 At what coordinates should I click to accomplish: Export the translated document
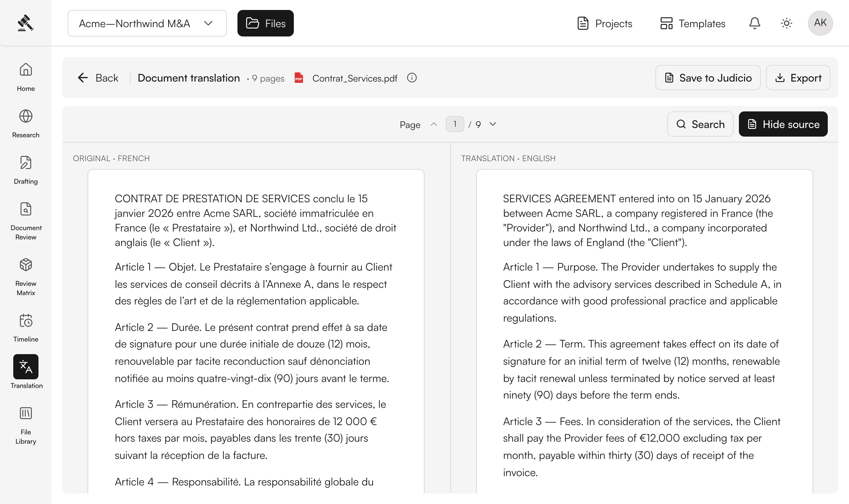point(798,78)
